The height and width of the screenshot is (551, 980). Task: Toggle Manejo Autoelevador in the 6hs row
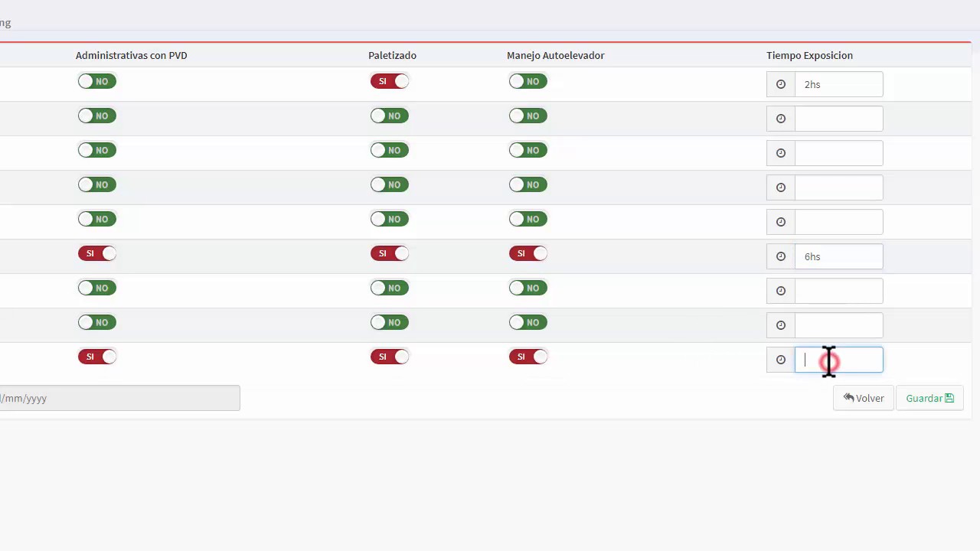click(x=528, y=253)
